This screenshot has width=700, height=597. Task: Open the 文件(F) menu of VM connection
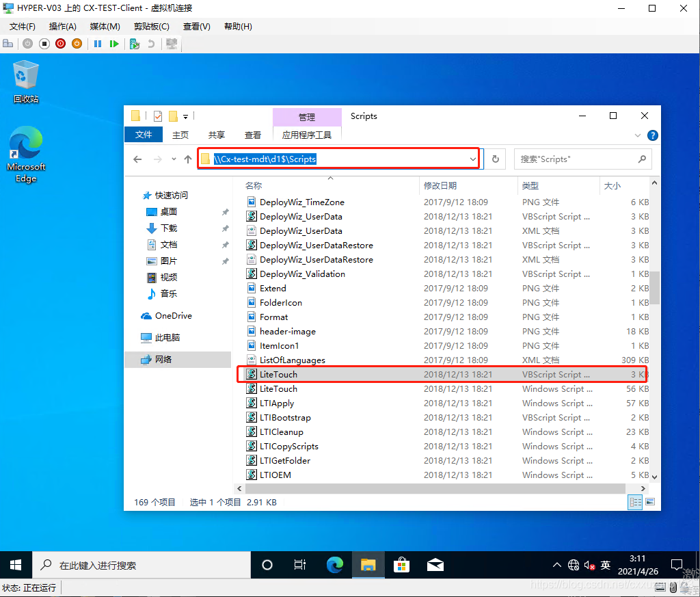(23, 27)
